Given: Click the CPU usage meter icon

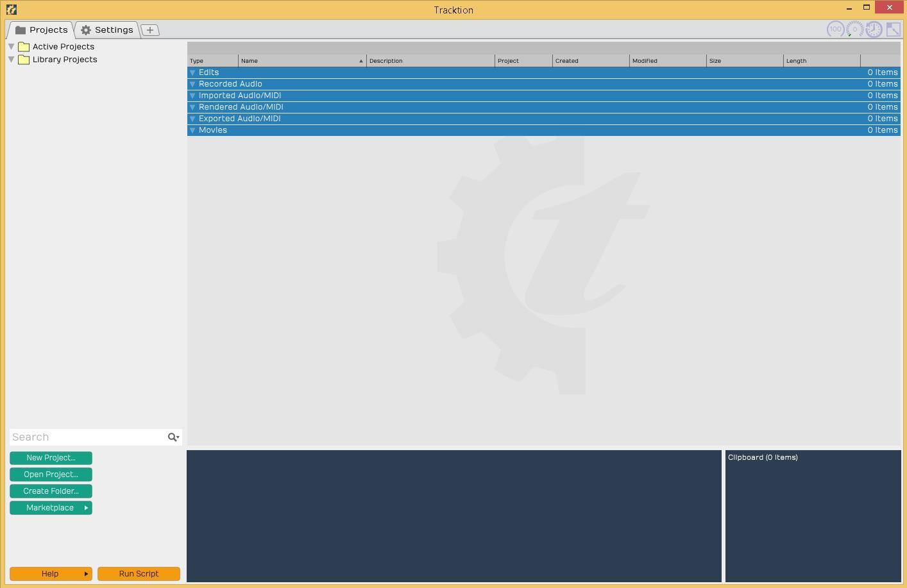Looking at the screenshot, I should click(835, 29).
